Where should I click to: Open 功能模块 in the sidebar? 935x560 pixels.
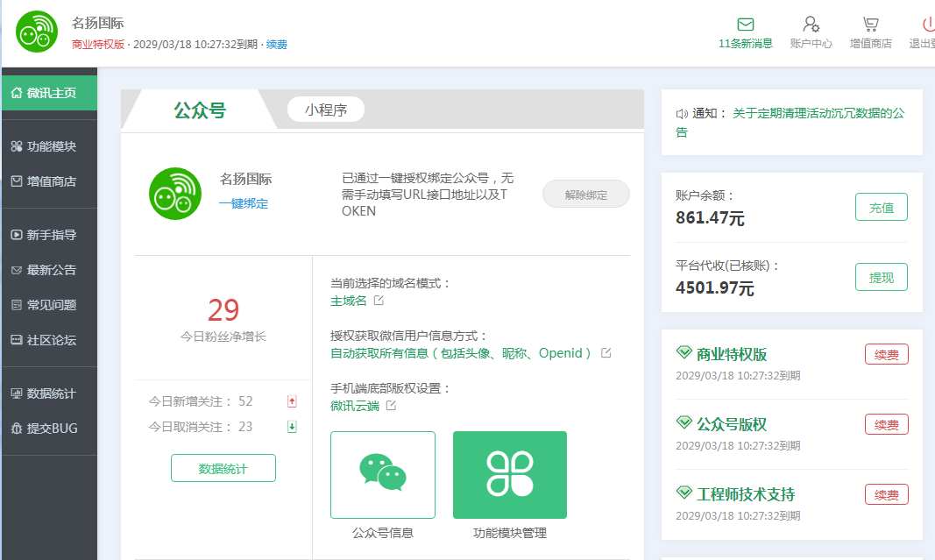(x=51, y=146)
